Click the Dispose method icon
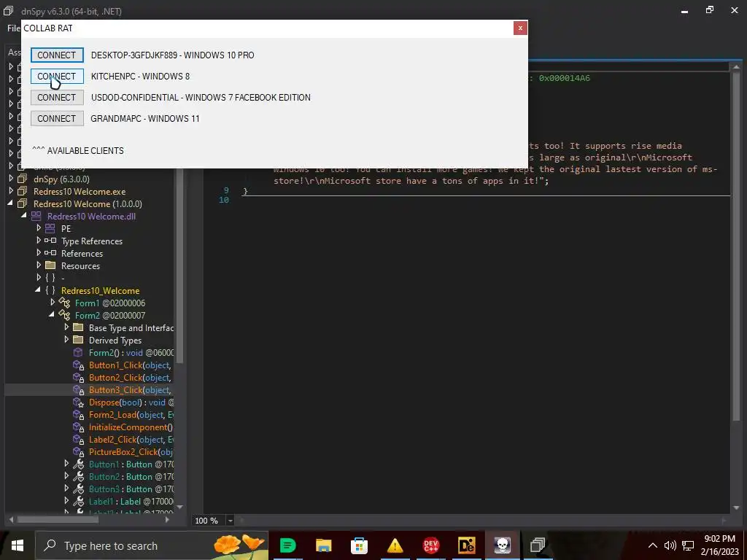The height and width of the screenshot is (560, 747). (x=79, y=402)
